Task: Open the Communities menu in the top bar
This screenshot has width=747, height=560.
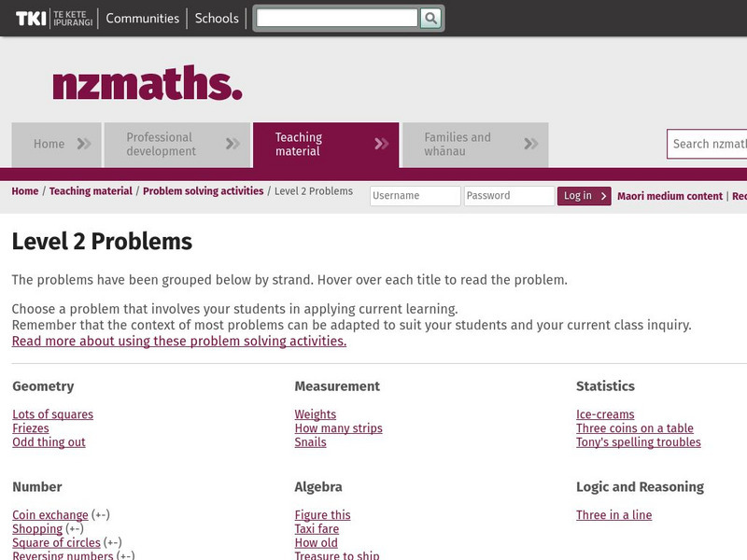Action: (143, 18)
